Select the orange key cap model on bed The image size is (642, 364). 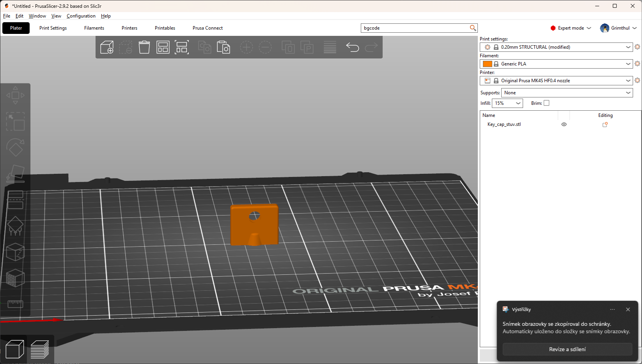[x=255, y=225]
